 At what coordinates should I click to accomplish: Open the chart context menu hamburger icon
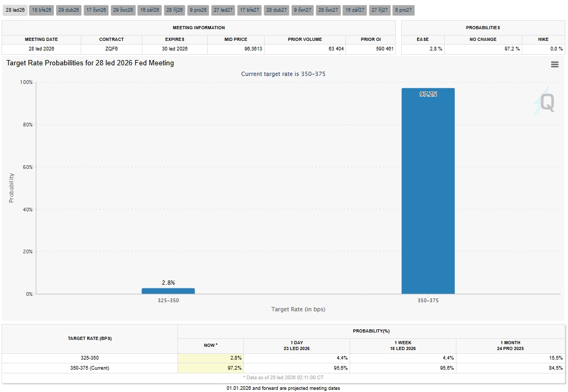pyautogui.click(x=554, y=64)
